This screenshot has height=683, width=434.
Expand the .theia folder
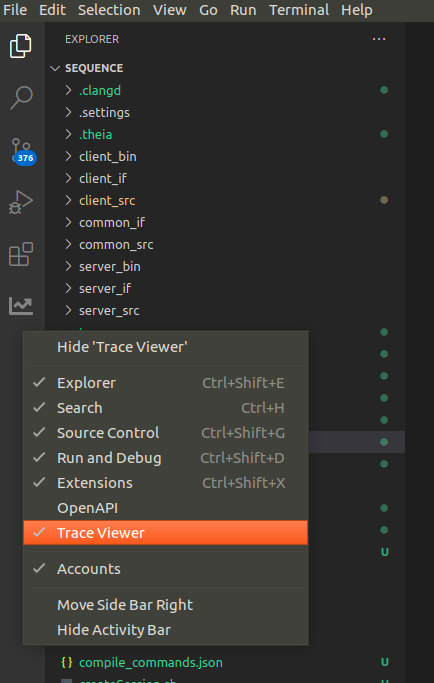95,134
